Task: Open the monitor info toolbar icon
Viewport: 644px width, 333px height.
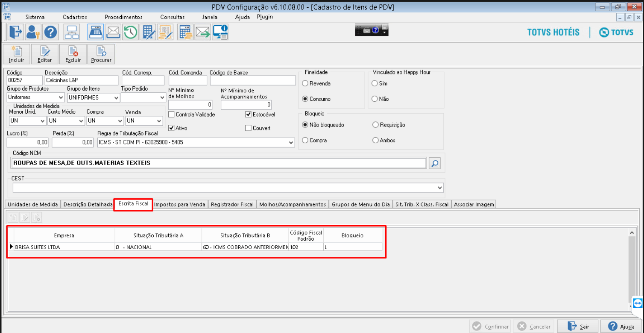Action: tap(220, 32)
